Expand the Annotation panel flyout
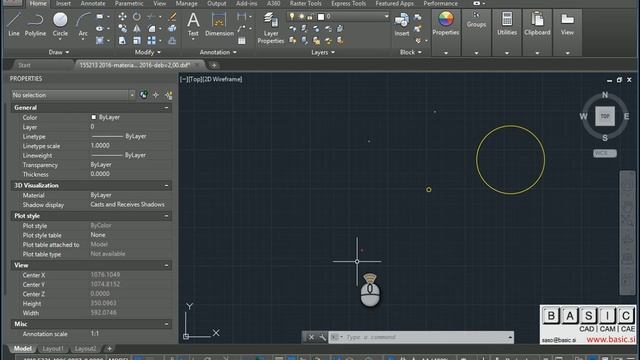This screenshot has height=360, width=640. [218, 52]
